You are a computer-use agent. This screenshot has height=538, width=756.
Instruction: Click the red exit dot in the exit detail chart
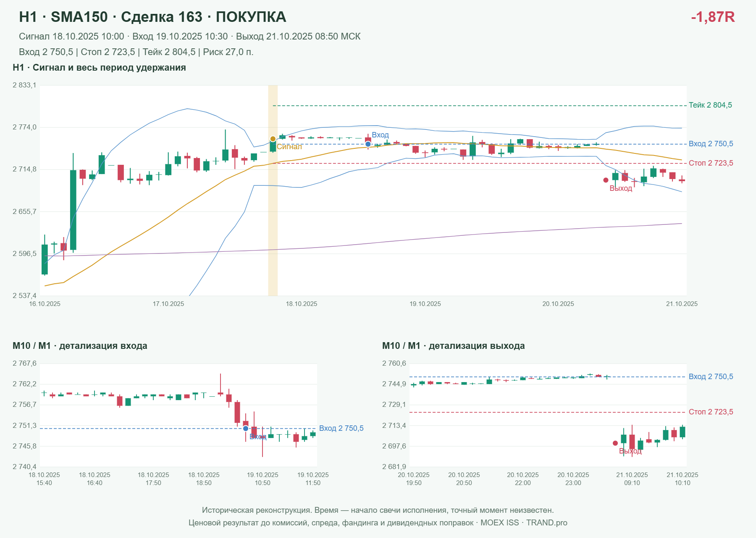(615, 443)
